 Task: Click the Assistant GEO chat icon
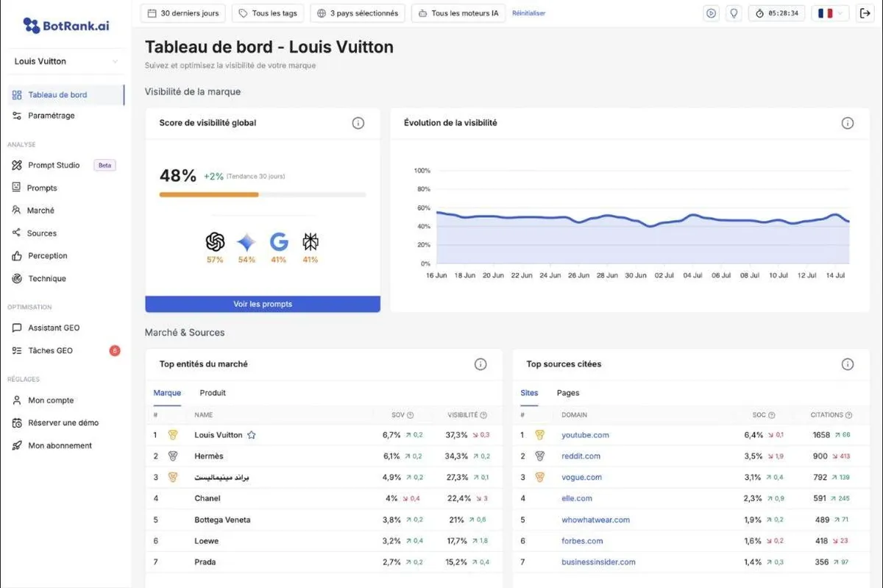[17, 327]
